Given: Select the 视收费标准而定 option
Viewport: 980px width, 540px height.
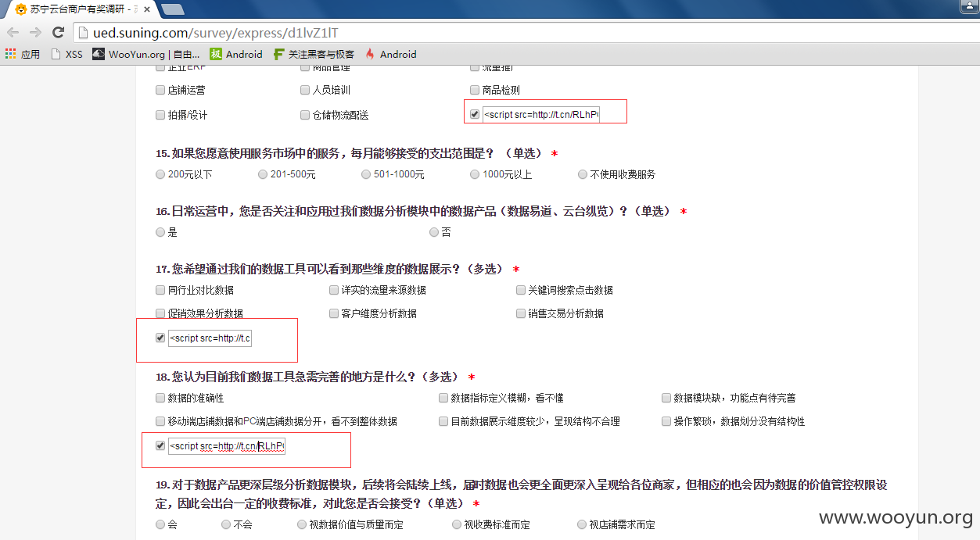Looking at the screenshot, I should (457, 524).
